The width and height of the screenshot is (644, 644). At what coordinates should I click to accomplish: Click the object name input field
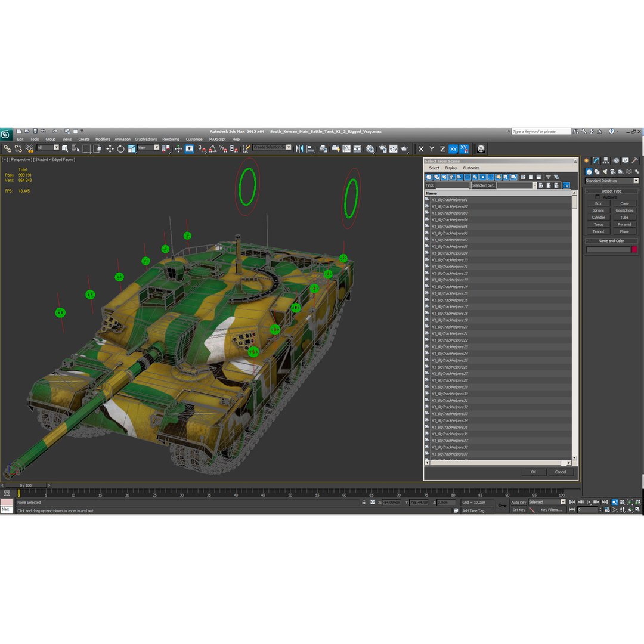(608, 249)
